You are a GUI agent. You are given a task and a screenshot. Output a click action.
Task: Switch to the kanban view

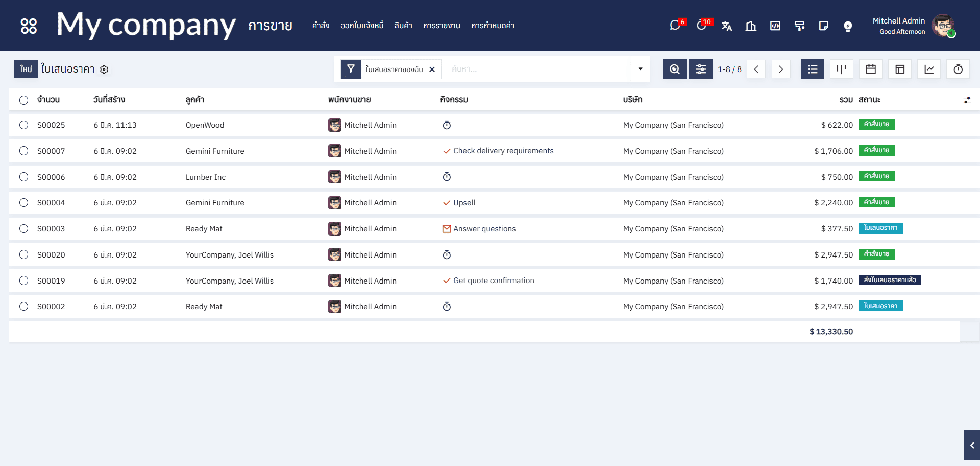coord(841,69)
